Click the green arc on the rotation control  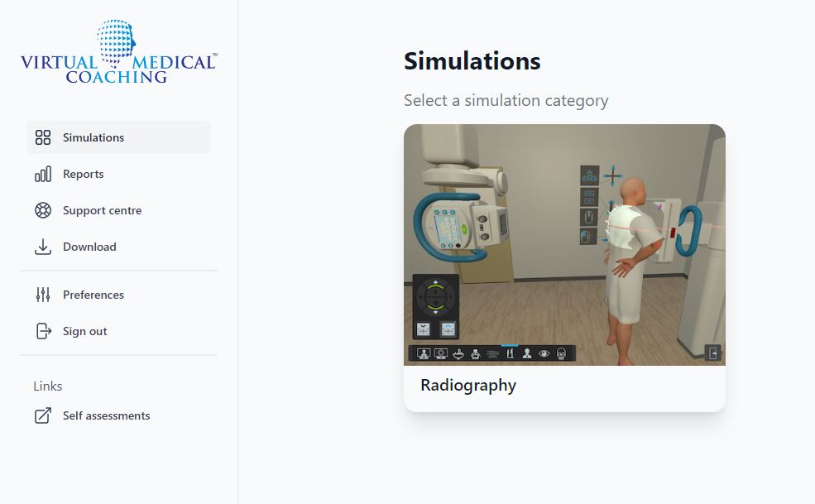click(436, 287)
